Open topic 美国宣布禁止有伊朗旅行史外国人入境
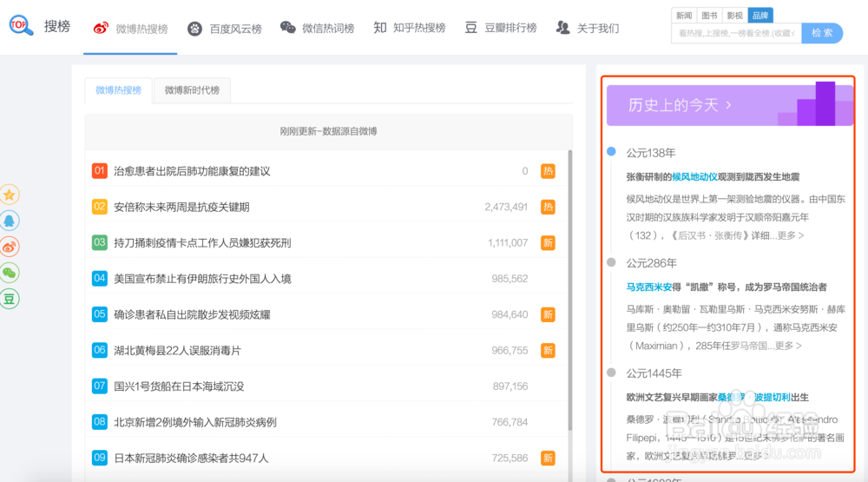868x482 pixels. pos(202,279)
